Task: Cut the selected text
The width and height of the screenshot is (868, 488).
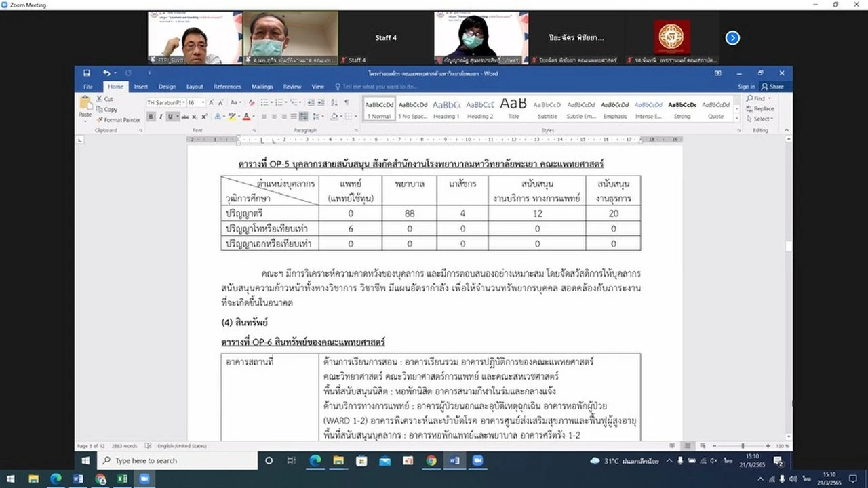Action: pyautogui.click(x=105, y=99)
